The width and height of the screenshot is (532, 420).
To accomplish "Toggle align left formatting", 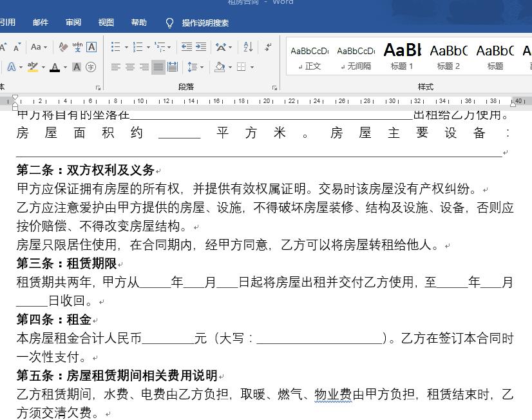I will [115, 67].
